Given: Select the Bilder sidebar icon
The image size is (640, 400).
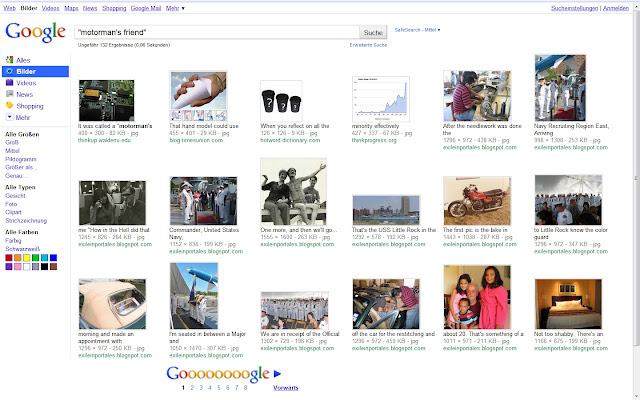Looking at the screenshot, I should click(9, 71).
